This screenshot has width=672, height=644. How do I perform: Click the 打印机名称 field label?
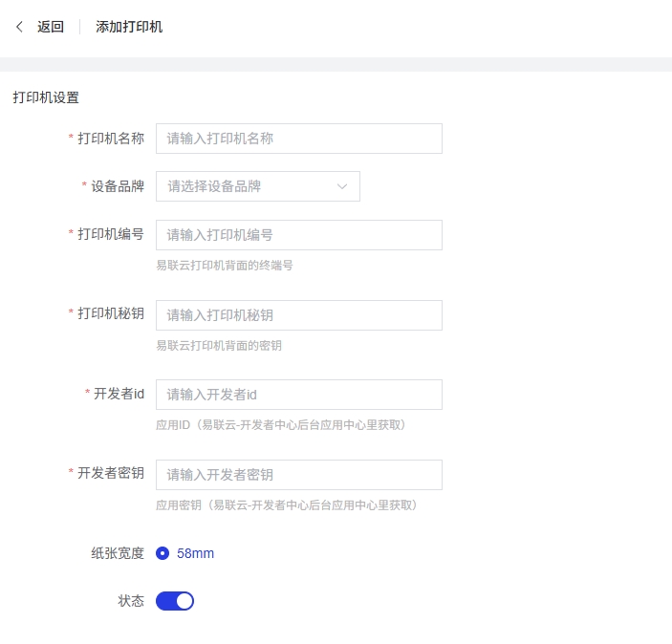111,139
